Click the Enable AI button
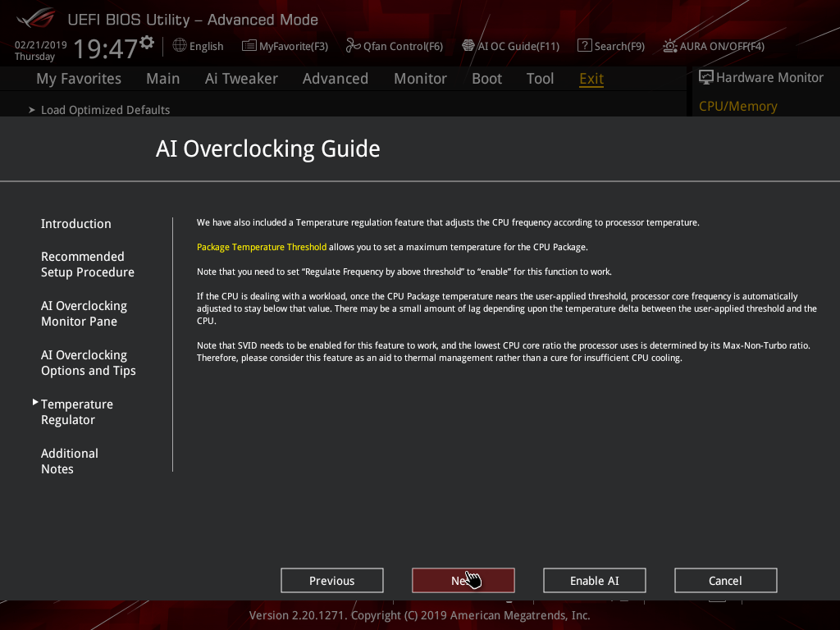840x630 pixels. coord(595,581)
